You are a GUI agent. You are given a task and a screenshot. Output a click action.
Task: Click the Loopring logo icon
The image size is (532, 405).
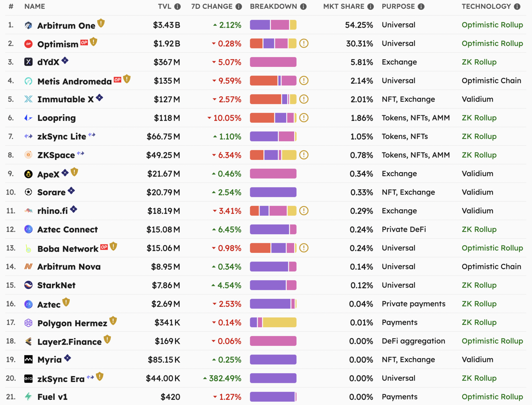pos(28,118)
